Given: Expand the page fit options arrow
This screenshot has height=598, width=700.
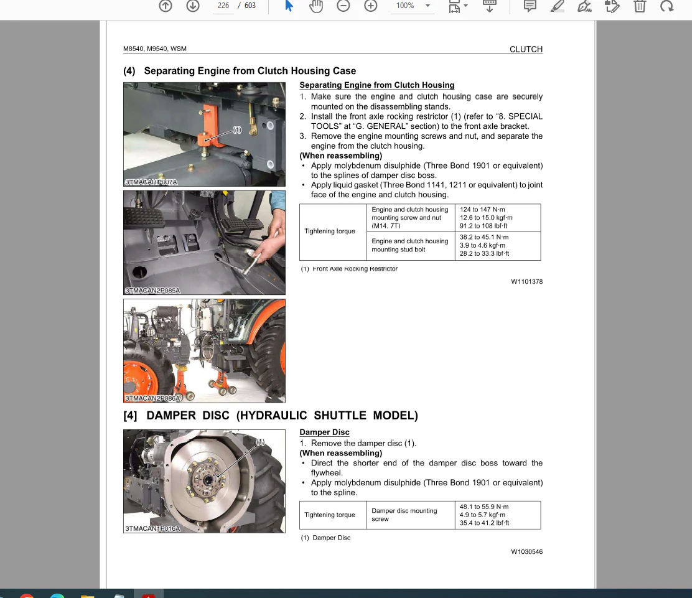Looking at the screenshot, I should 466,6.
